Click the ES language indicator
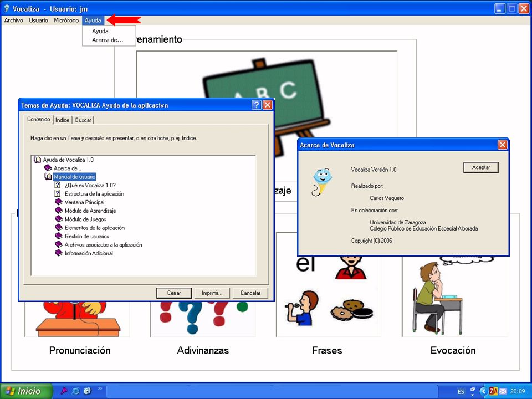Screen dimensions: 532x399 (x=461, y=392)
